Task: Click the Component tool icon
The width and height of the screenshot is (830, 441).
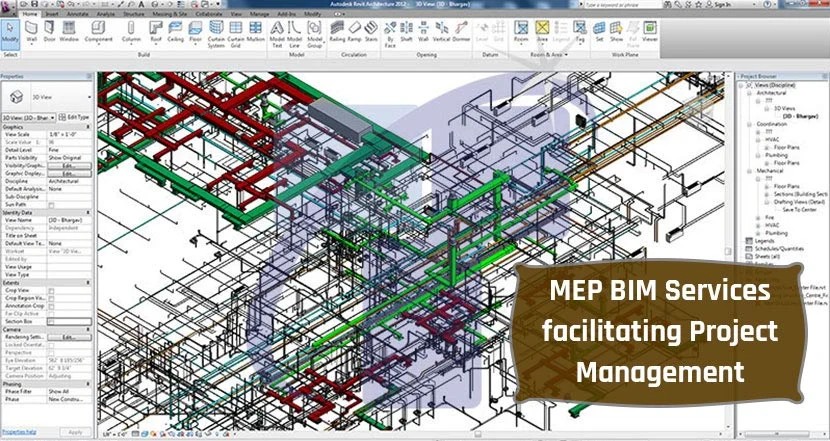Action: (98, 28)
